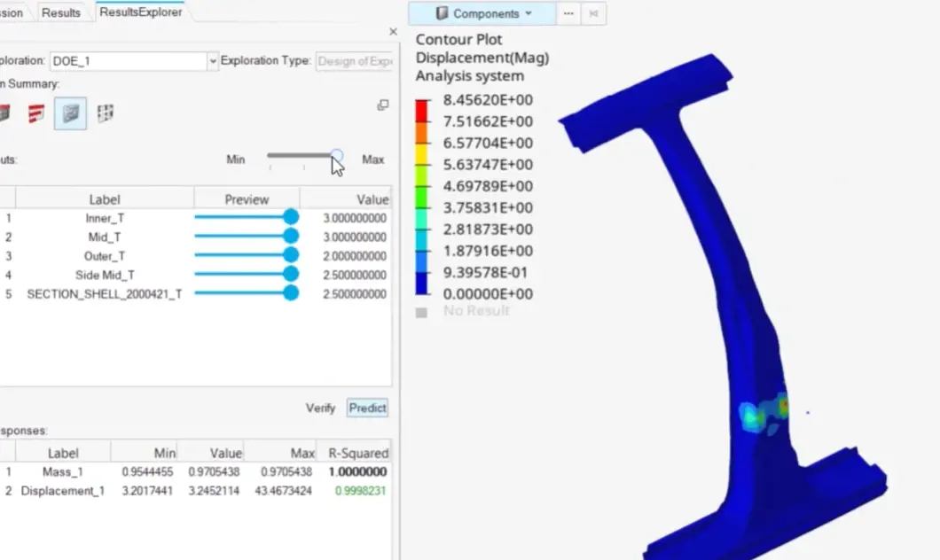Select the highlighted gray block summary icon
Screen dimensions: 940x560
click(x=71, y=113)
